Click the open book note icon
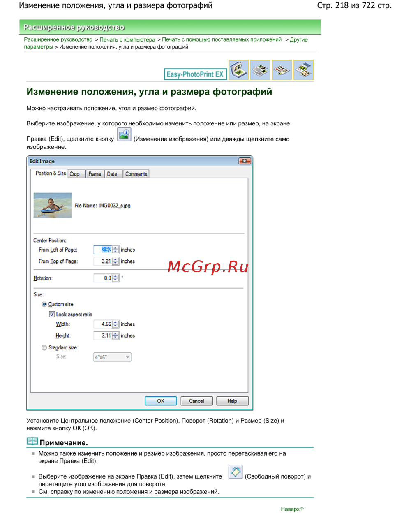The height and width of the screenshot is (532, 411). point(32,442)
